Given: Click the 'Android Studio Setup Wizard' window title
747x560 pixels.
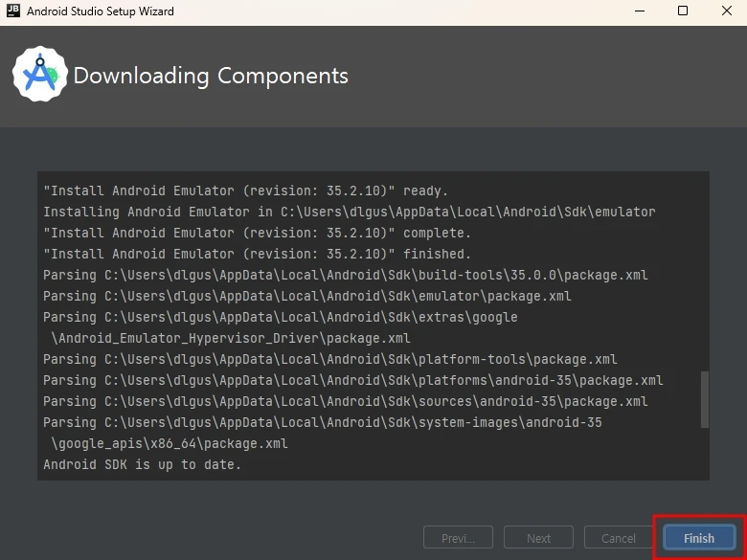Looking at the screenshot, I should click(x=100, y=11).
